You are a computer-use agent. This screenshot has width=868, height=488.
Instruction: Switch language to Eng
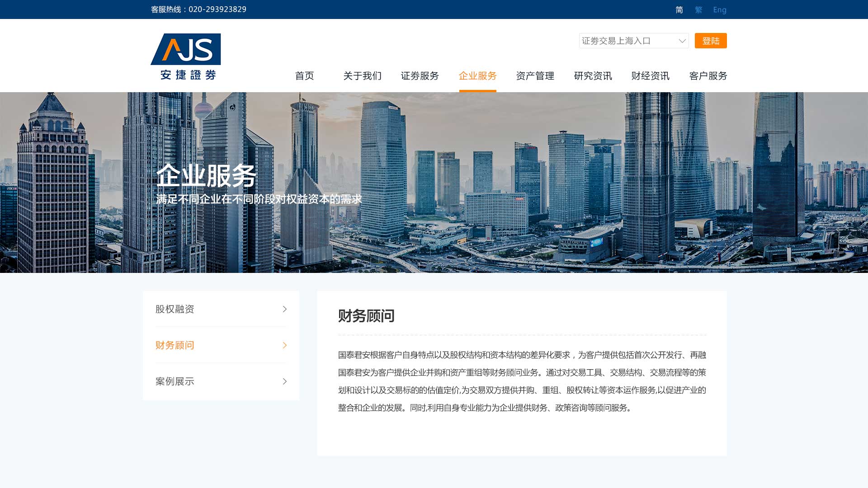[x=720, y=9]
